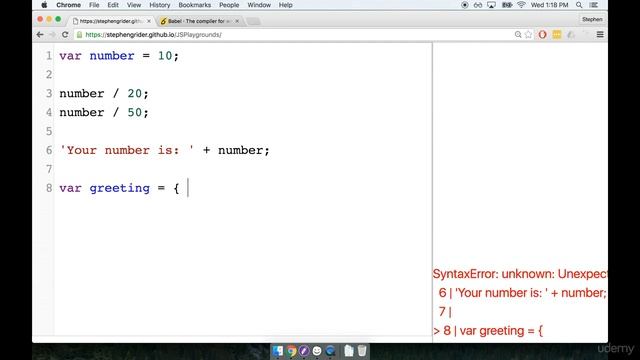Close the stephengrider.github.io tab
640x360 pixels.
pyautogui.click(x=149, y=21)
